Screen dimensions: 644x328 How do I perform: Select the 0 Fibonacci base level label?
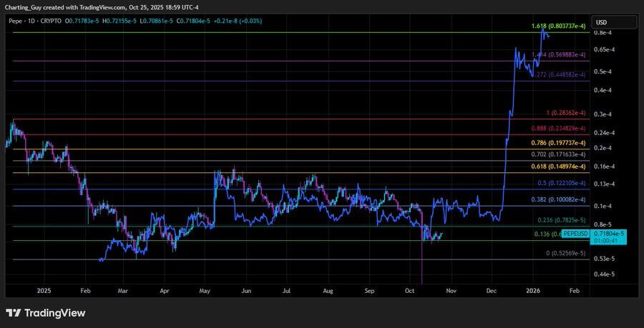pyautogui.click(x=565, y=254)
